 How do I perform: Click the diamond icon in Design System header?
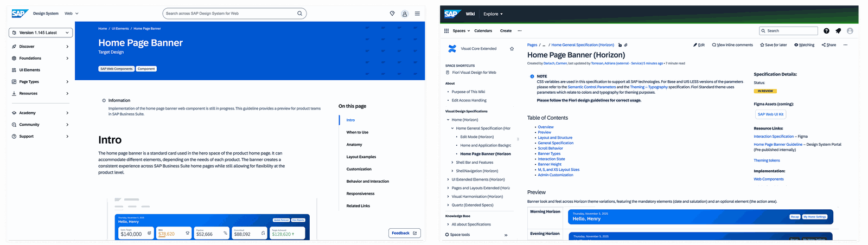coord(392,14)
